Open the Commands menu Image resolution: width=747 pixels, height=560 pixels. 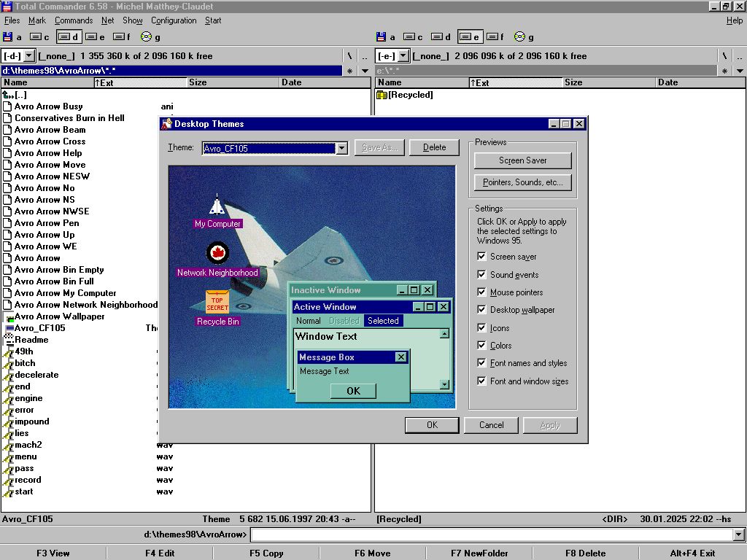[x=74, y=20]
